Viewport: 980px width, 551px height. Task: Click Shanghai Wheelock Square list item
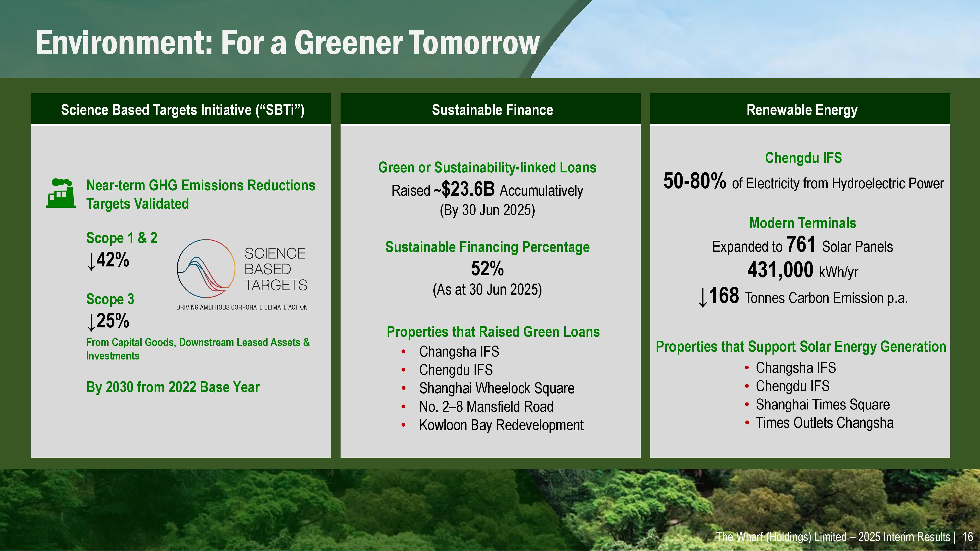[x=496, y=388]
